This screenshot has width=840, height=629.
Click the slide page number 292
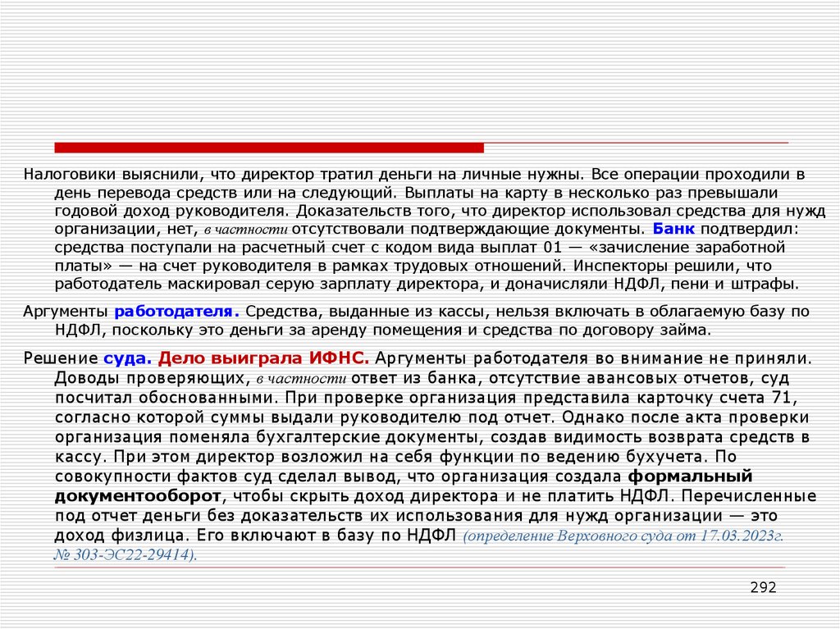click(x=763, y=588)
